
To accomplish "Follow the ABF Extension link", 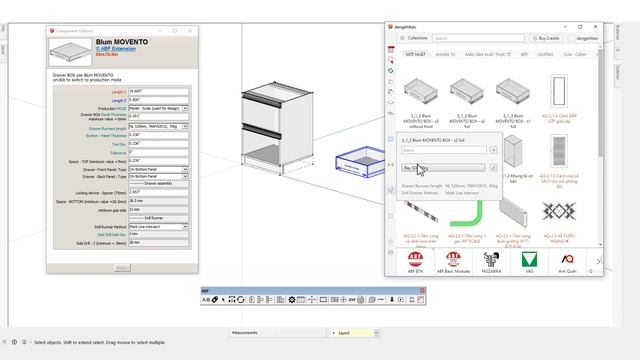I will (x=116, y=49).
